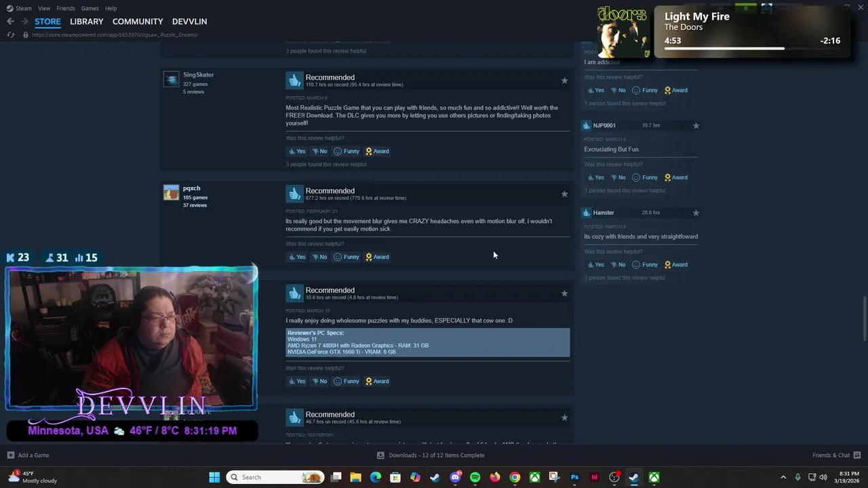Open the pqxch profile link
This screenshot has width=868, height=488.
pos(191,188)
